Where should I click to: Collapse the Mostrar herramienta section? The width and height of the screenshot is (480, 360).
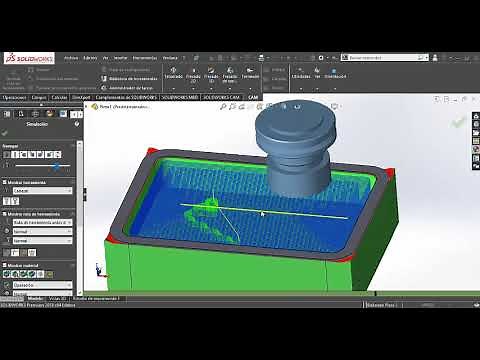73,182
